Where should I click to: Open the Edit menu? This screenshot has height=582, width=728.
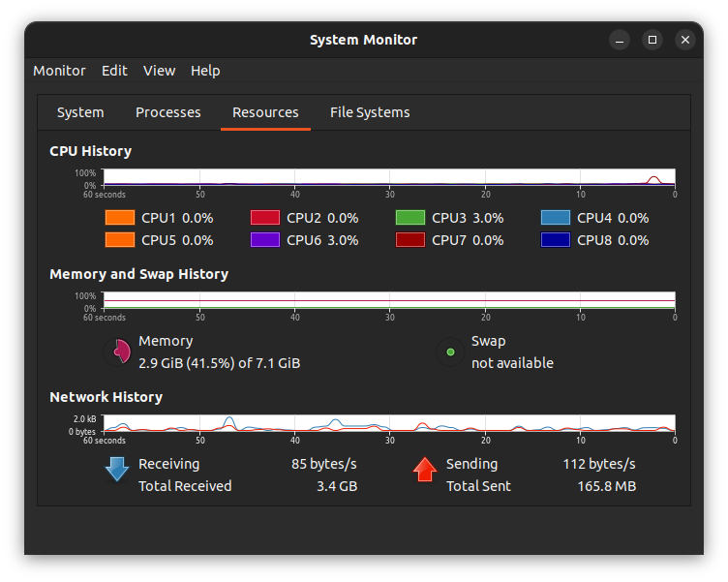coord(114,71)
